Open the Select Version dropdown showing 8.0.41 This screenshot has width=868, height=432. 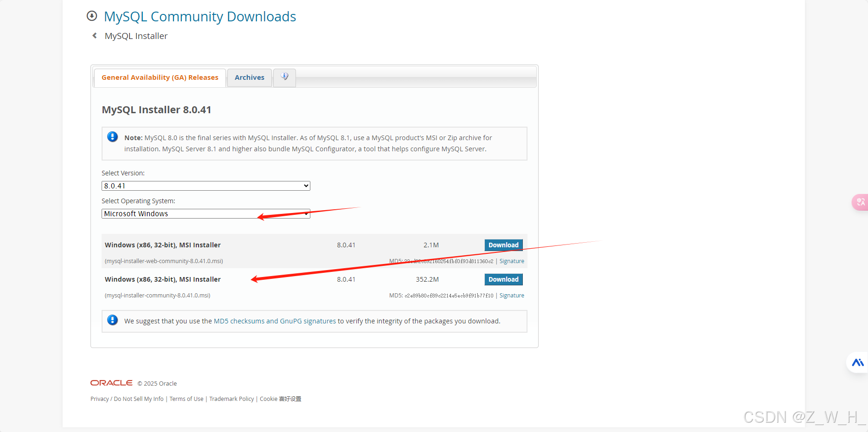[206, 186]
